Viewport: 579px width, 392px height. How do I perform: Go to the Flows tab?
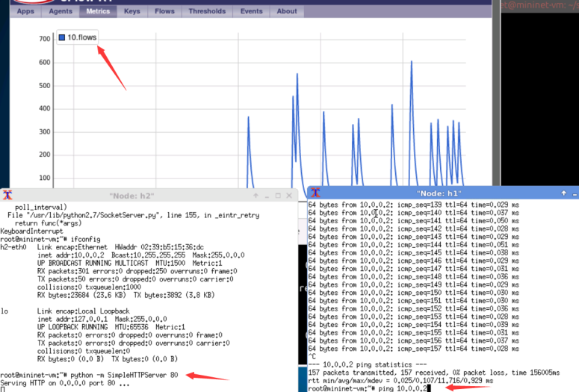point(164,11)
